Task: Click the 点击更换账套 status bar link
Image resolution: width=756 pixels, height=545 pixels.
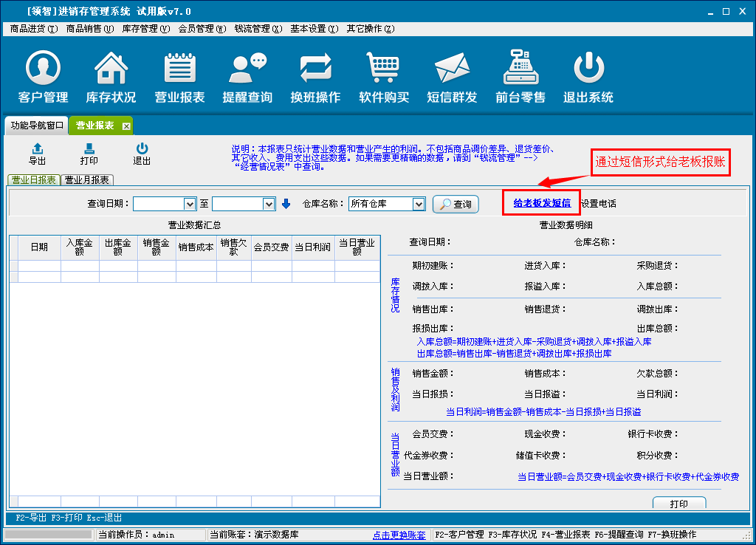Action: [x=399, y=535]
